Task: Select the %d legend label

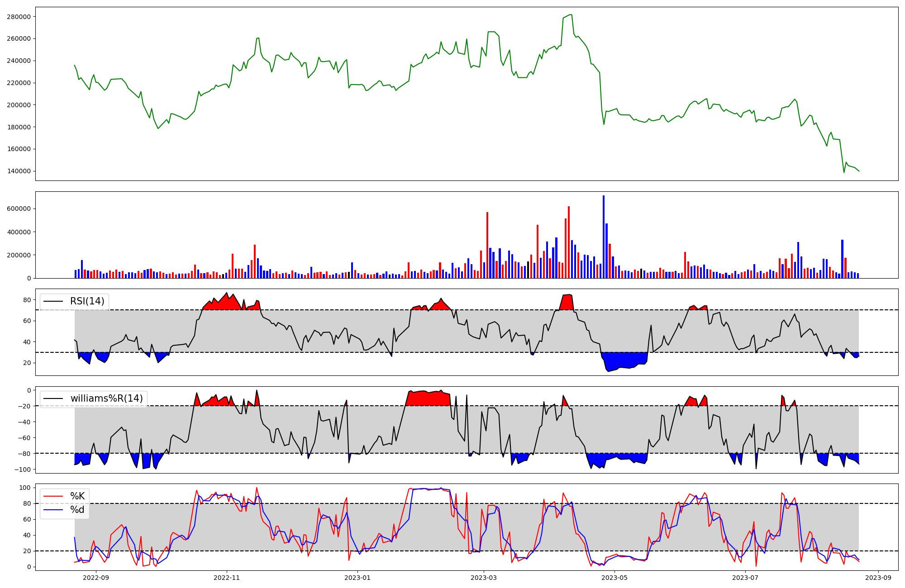Action: (77, 510)
